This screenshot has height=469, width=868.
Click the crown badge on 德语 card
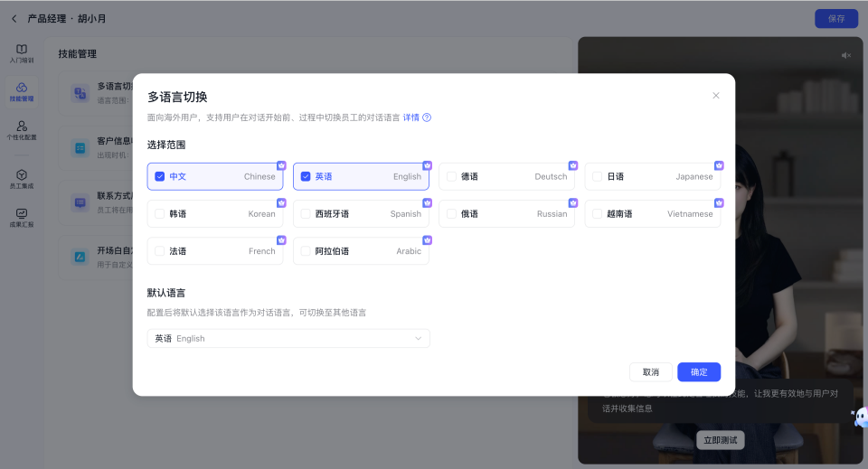click(573, 165)
